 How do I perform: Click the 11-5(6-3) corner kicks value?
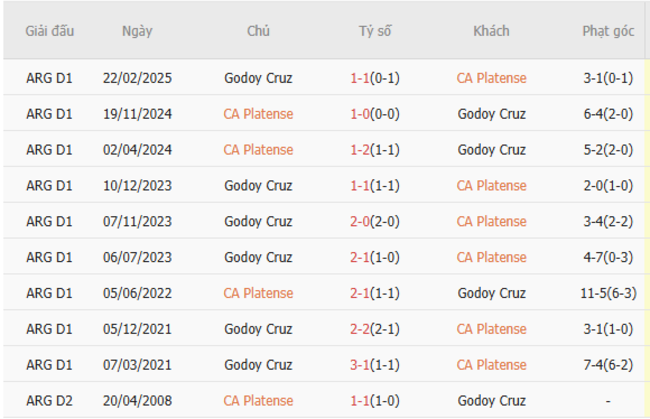[608, 293]
